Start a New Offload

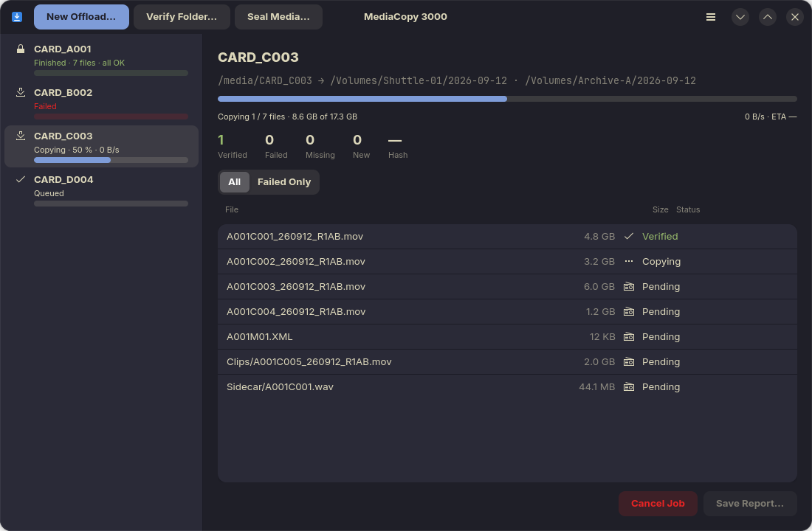coord(81,17)
